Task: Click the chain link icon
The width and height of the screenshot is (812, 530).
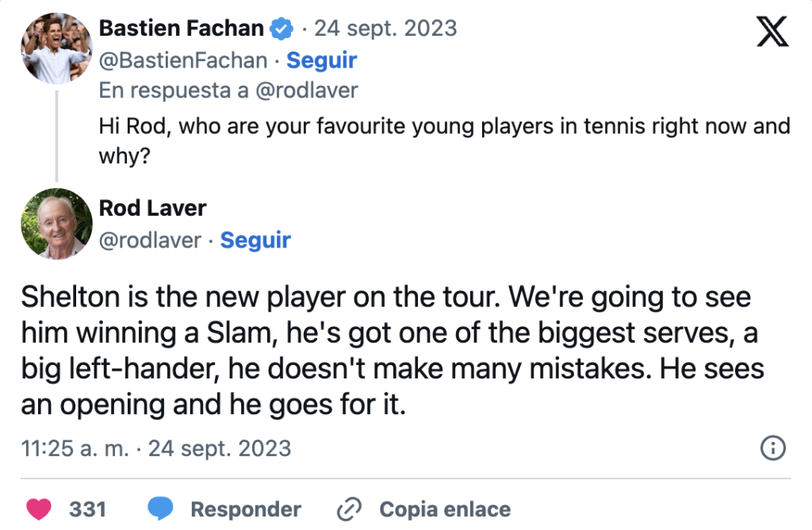Action: click(350, 509)
